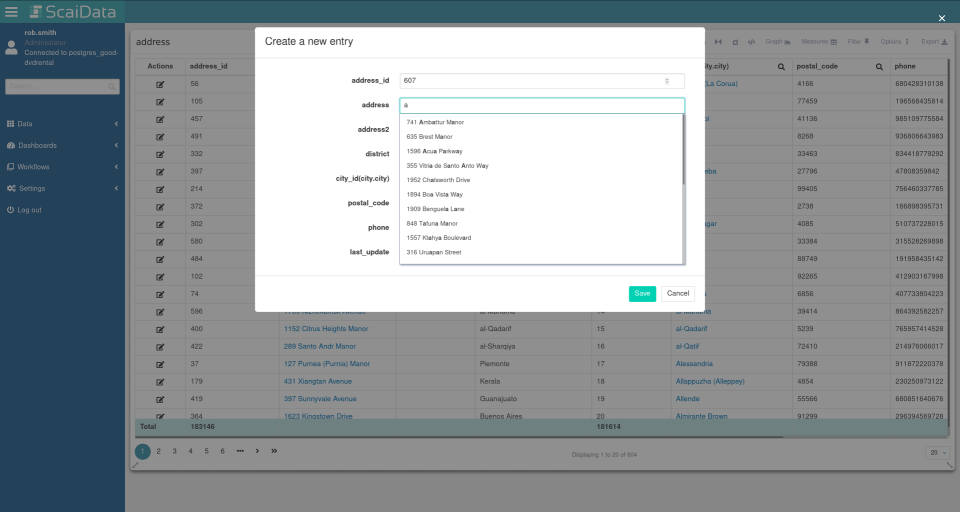Open the edit icon for address_id 400
This screenshot has height=512, width=960.
pos(160,329)
